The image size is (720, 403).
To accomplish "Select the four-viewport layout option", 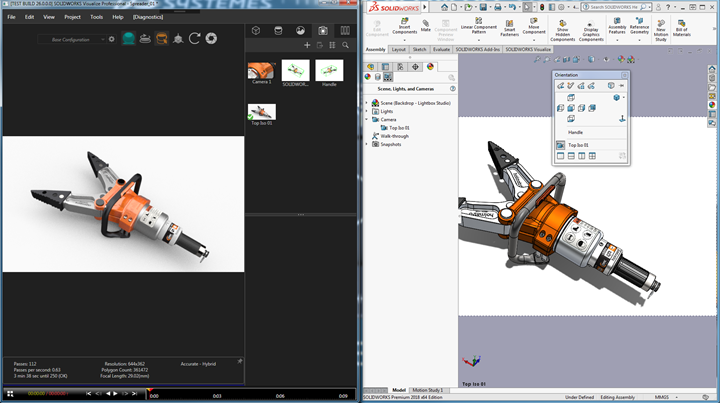I will [x=591, y=156].
